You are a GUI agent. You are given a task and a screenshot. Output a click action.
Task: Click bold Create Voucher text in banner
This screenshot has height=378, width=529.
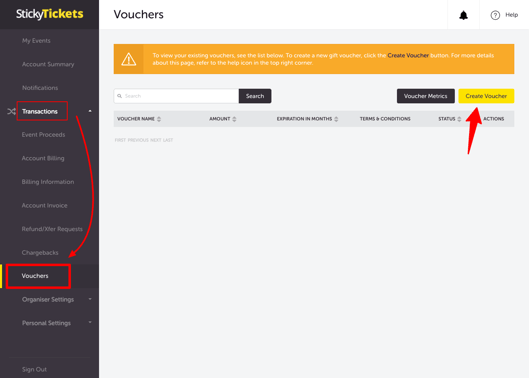pyautogui.click(x=408, y=55)
